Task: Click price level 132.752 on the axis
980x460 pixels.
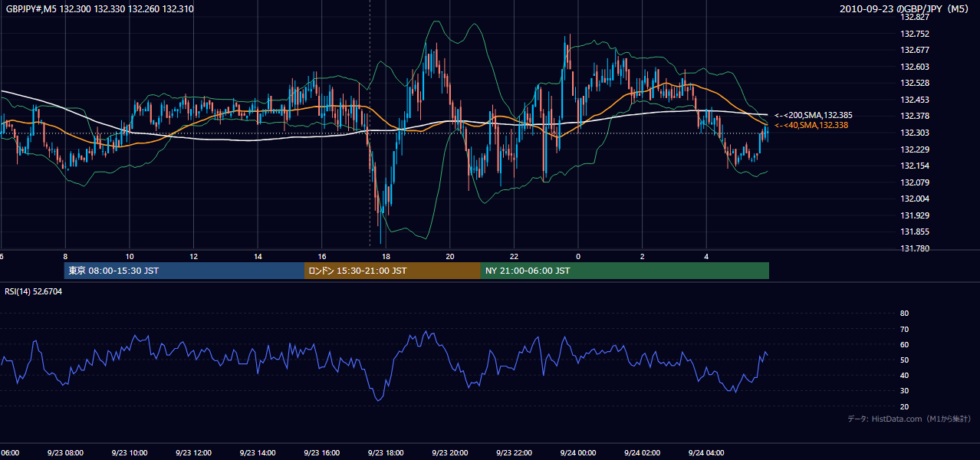Action: pyautogui.click(x=914, y=34)
